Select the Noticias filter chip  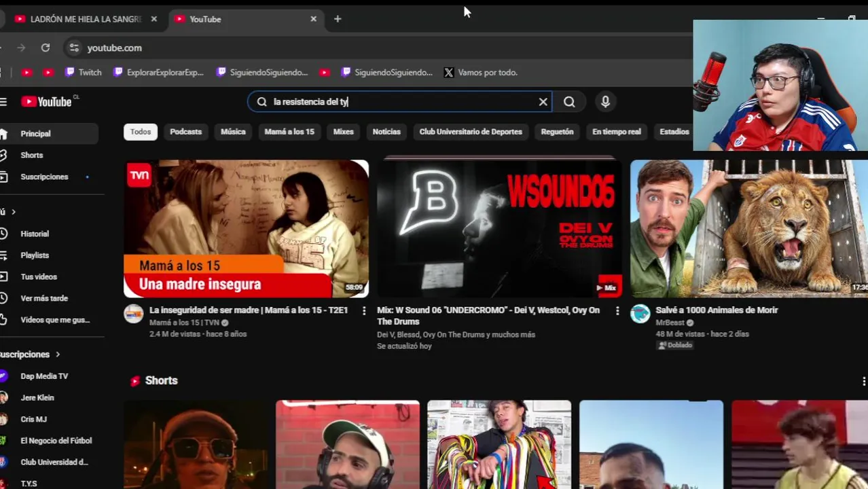coord(386,132)
